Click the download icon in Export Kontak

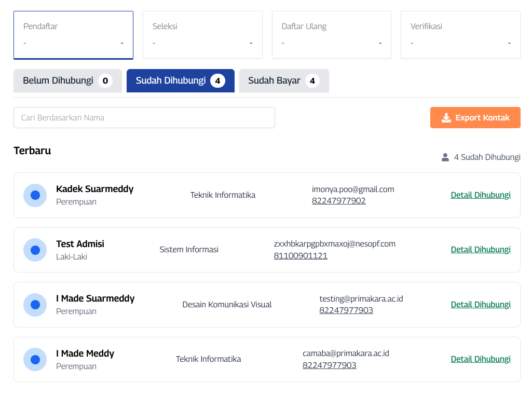[x=446, y=118]
